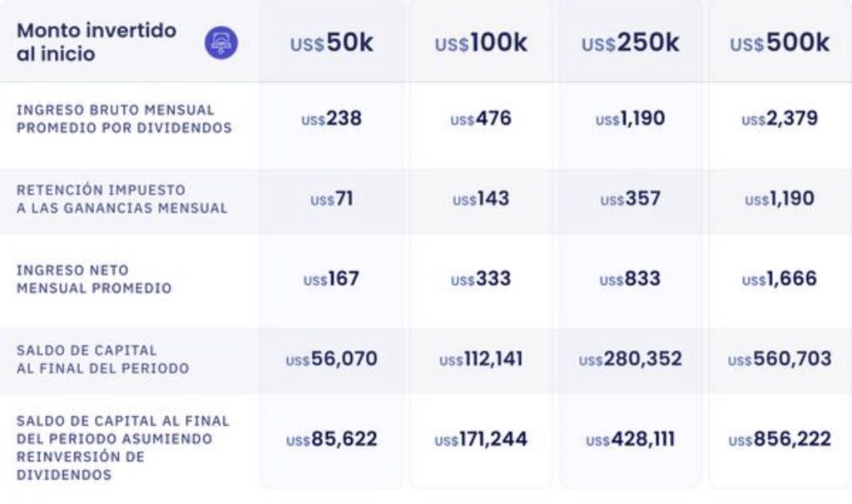The height and width of the screenshot is (504, 852).
Task: Select the US$500k column header
Action: [780, 43]
